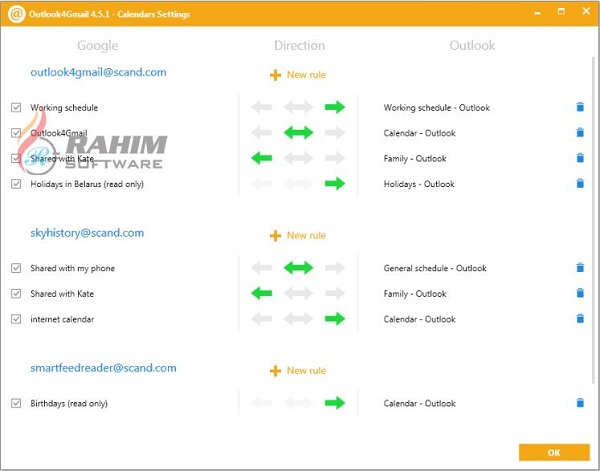
Task: Open the skyhistory@scand.com account link
Action: point(87,233)
